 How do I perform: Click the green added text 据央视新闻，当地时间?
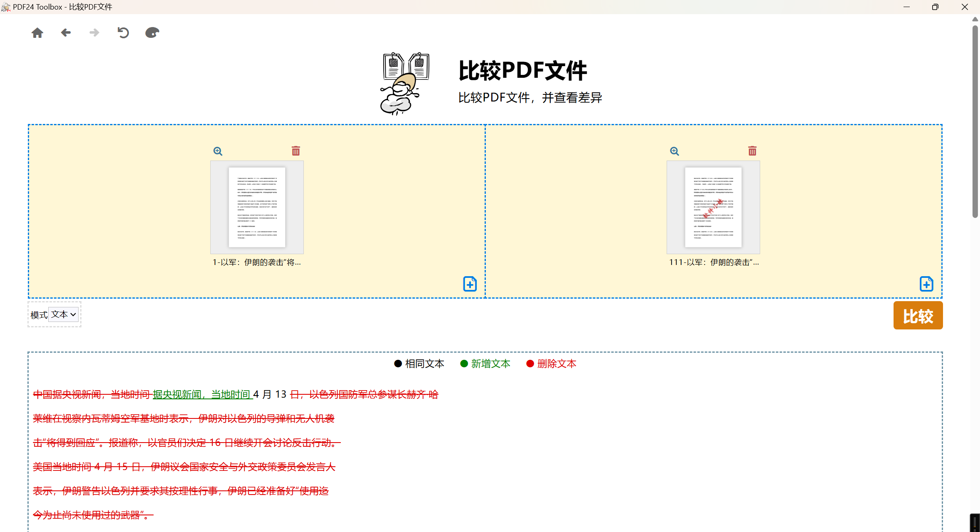(x=203, y=394)
